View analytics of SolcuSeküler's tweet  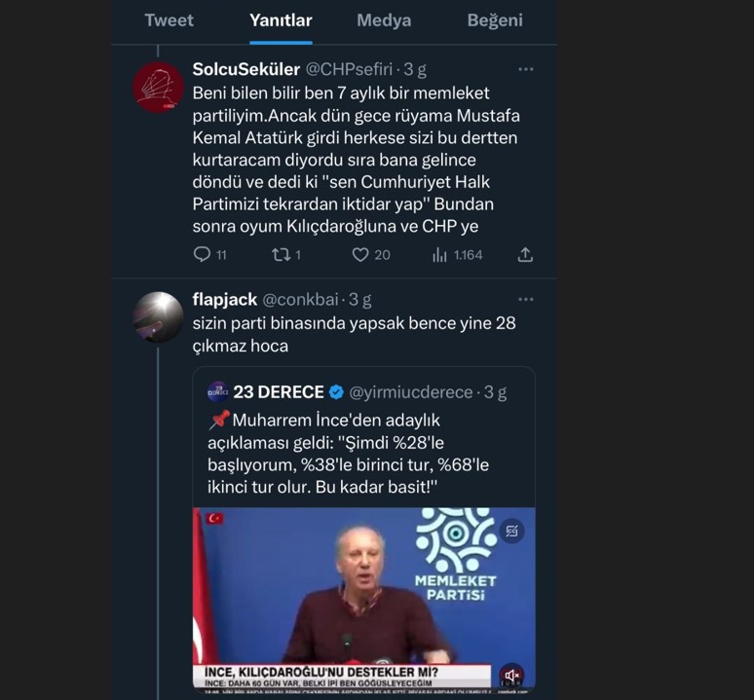(x=440, y=254)
